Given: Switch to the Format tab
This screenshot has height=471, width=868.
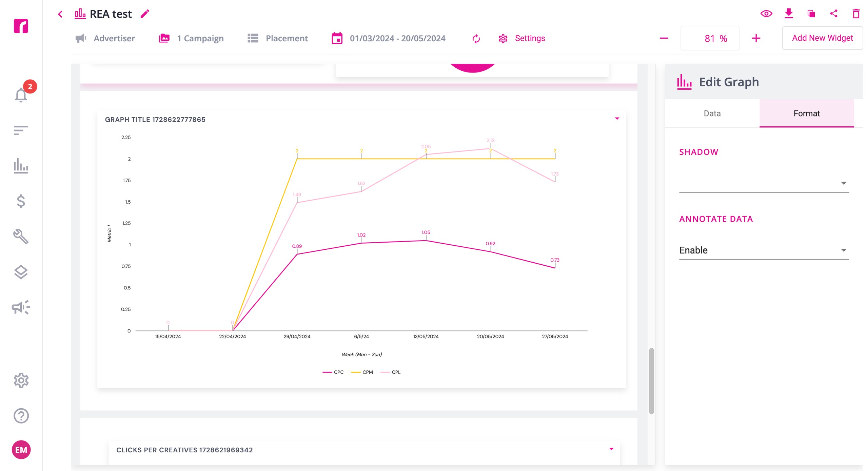Looking at the screenshot, I should tap(806, 113).
